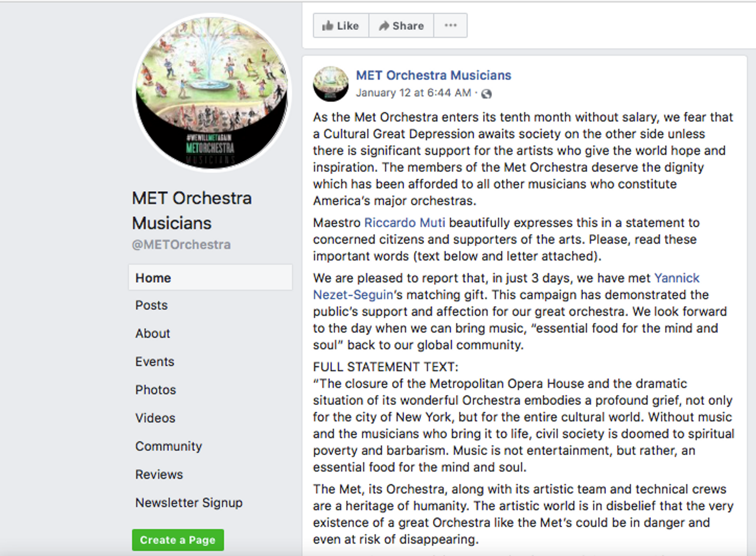Open Newsletter Signup in sidebar
The height and width of the screenshot is (556, 756).
188,503
